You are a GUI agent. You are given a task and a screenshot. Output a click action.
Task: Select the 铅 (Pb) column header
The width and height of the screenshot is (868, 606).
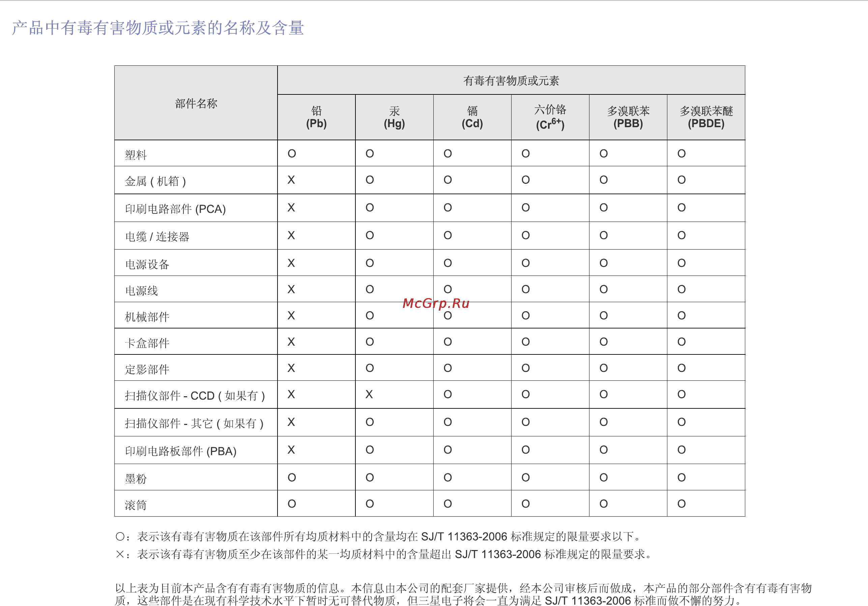316,117
